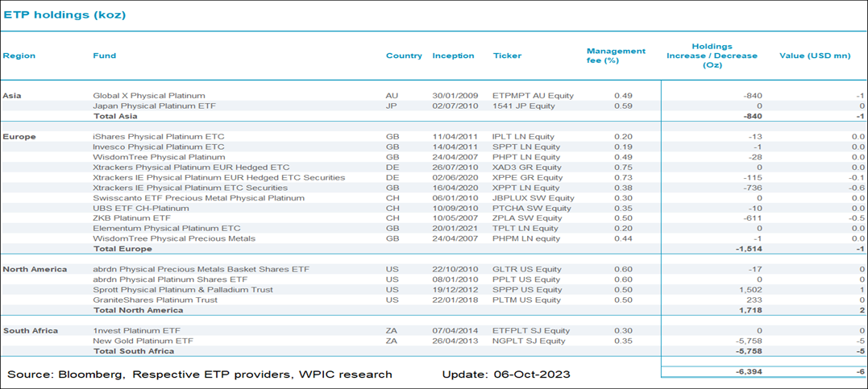Click the 'Update: 06-Oct-2023' text
The image size is (868, 389).
(x=506, y=374)
